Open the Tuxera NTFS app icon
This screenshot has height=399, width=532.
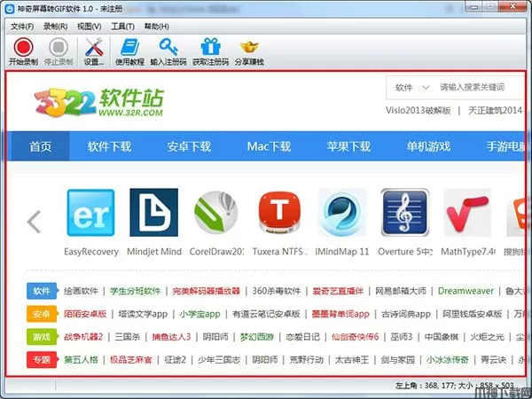point(279,213)
